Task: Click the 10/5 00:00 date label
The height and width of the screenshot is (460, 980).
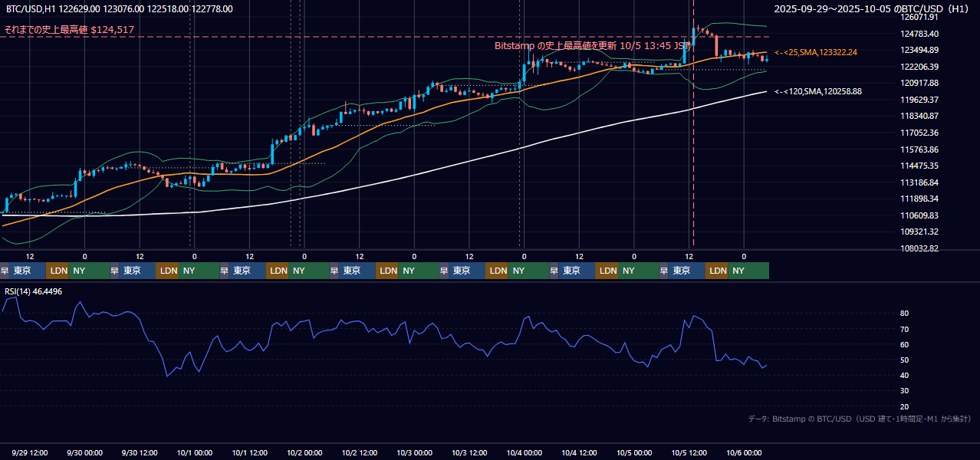Action: [x=634, y=453]
